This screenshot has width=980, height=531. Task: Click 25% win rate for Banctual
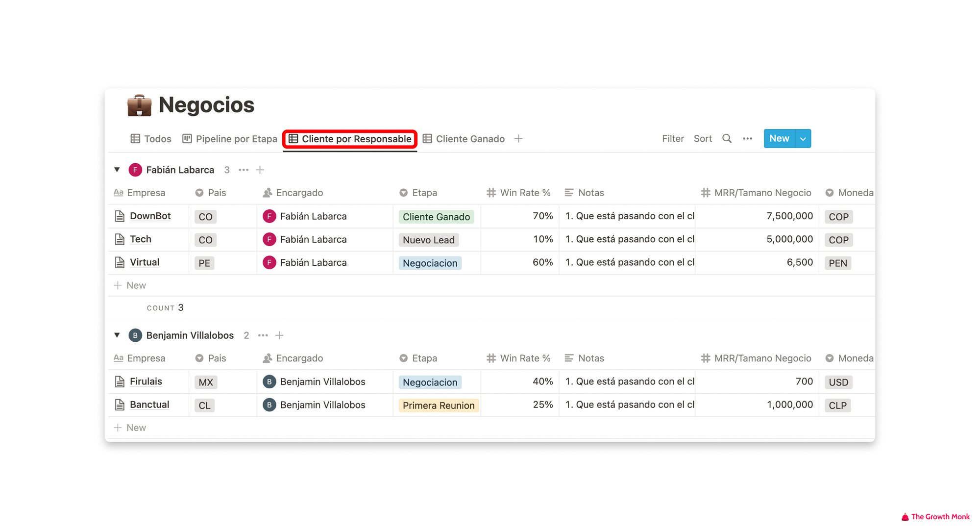(x=542, y=405)
